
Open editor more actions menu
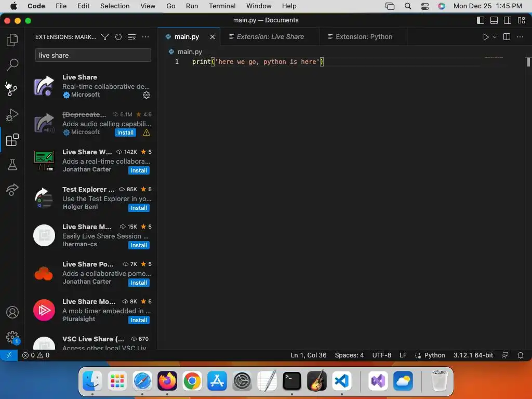520,37
